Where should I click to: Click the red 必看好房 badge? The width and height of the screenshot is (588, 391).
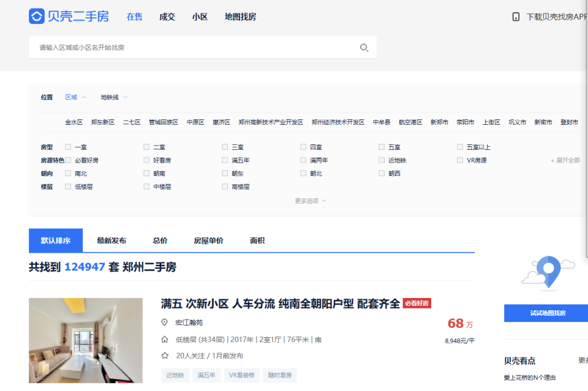click(418, 303)
